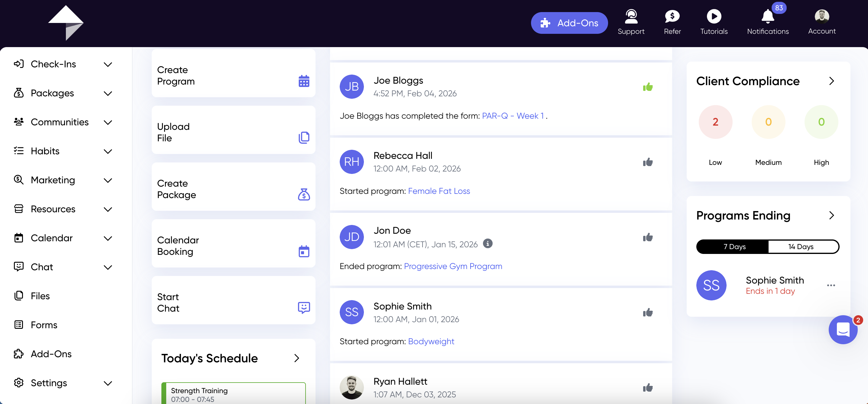Click the Create Program card
This screenshot has height=404, width=868.
point(233,73)
